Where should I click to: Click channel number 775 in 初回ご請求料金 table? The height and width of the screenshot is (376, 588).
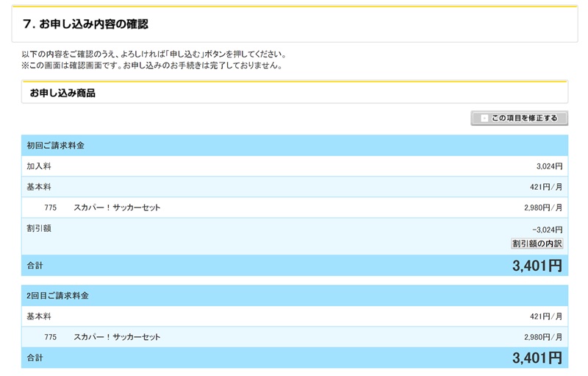pos(50,207)
